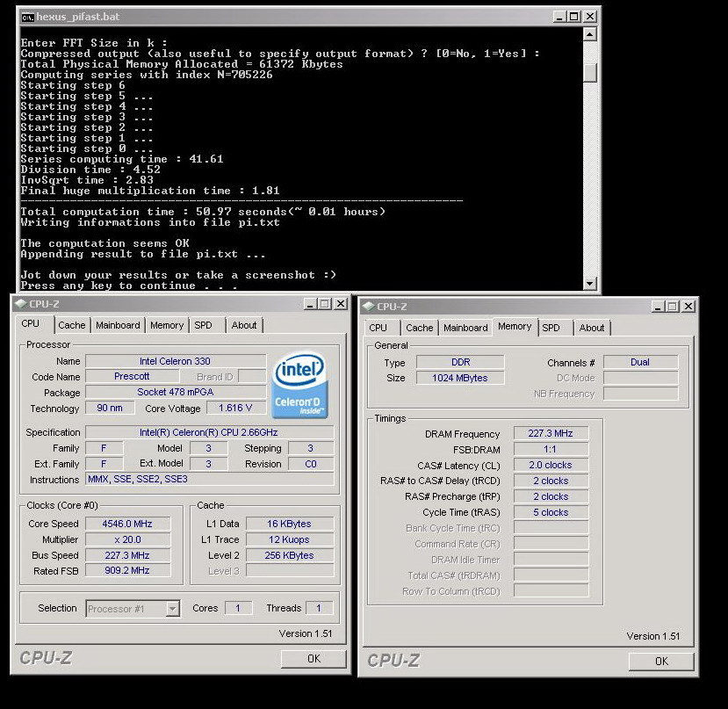Click the Channels # value Dual
Image resolution: width=728 pixels, height=709 pixels.
[x=640, y=362]
